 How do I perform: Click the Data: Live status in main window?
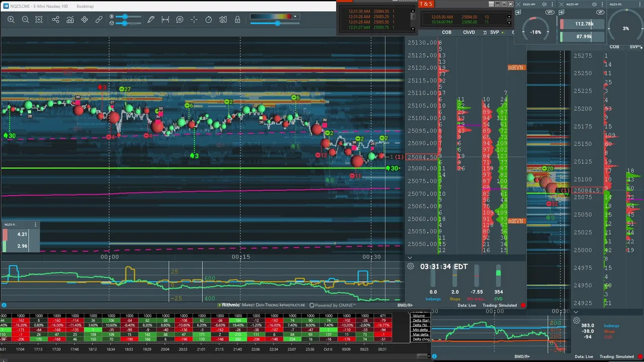[467, 305]
